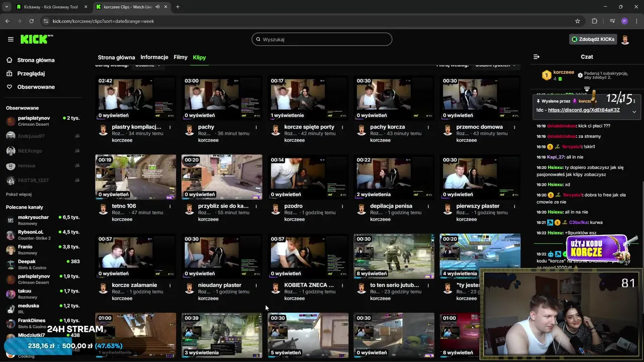Open mokrysuchar recommended channel
Image resolution: width=644 pixels, height=362 pixels.
pyautogui.click(x=43, y=220)
